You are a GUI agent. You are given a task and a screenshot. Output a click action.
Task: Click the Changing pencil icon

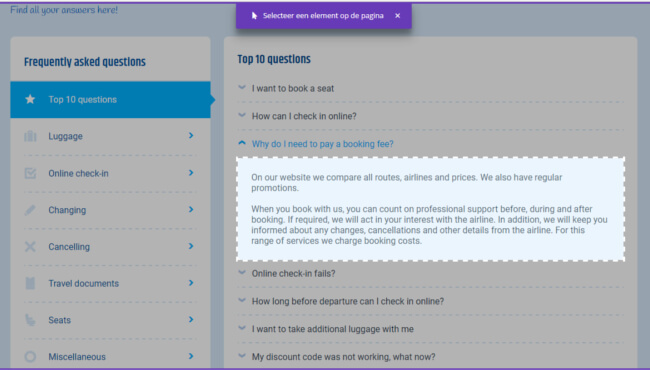pos(30,210)
